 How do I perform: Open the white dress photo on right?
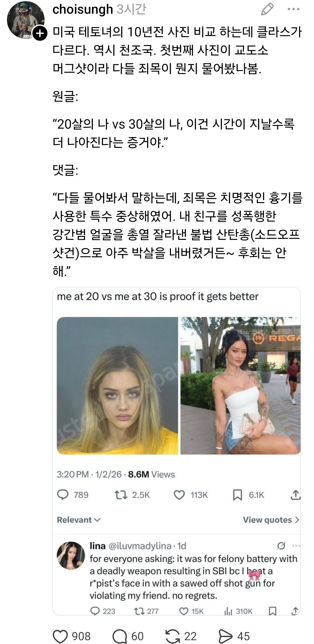[240, 386]
